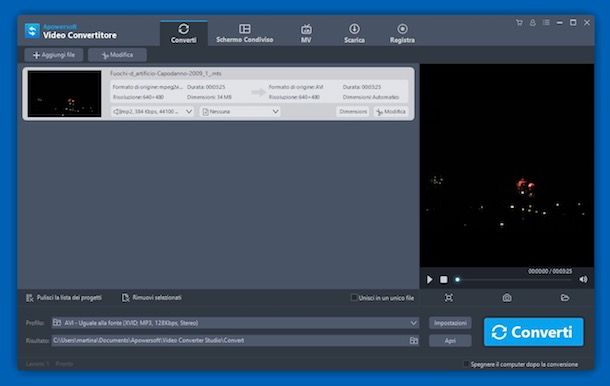Stop the preview playback
The image size is (610, 386).
(x=443, y=279)
